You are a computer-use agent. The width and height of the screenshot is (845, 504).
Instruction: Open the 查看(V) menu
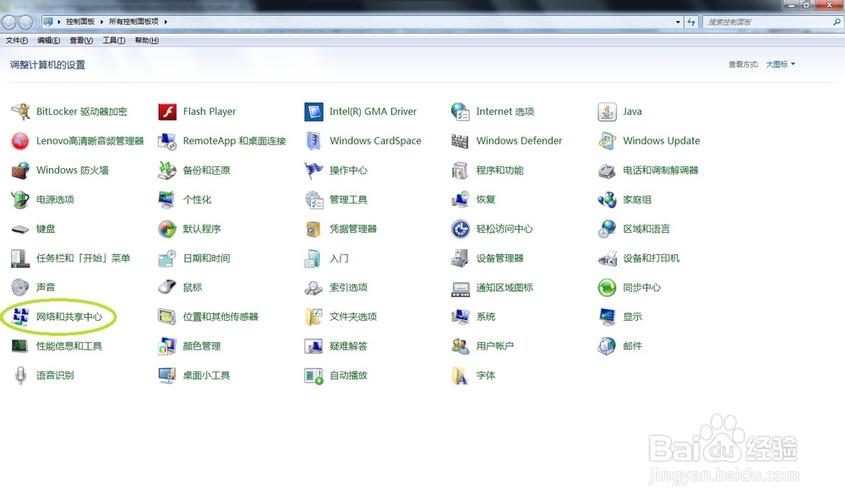(81, 41)
